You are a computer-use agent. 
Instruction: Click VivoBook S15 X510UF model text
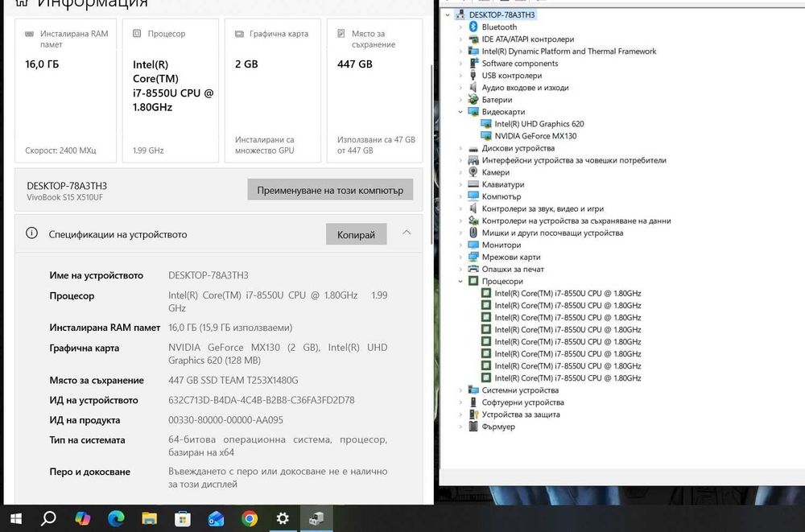pos(64,198)
